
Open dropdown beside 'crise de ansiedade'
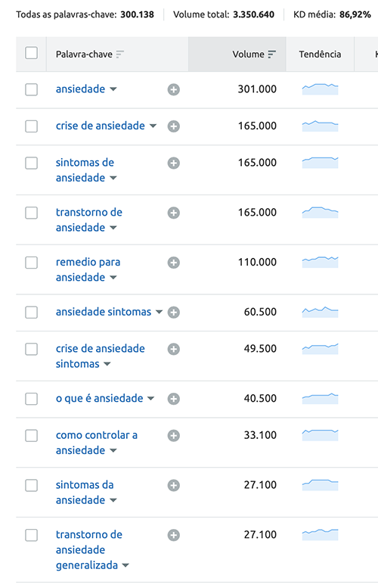pos(153,126)
